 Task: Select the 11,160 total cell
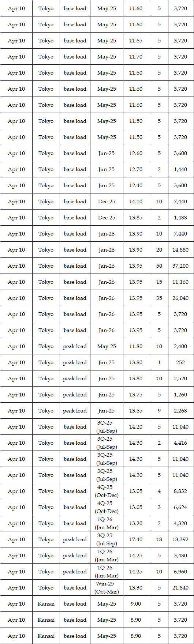pos(180,282)
